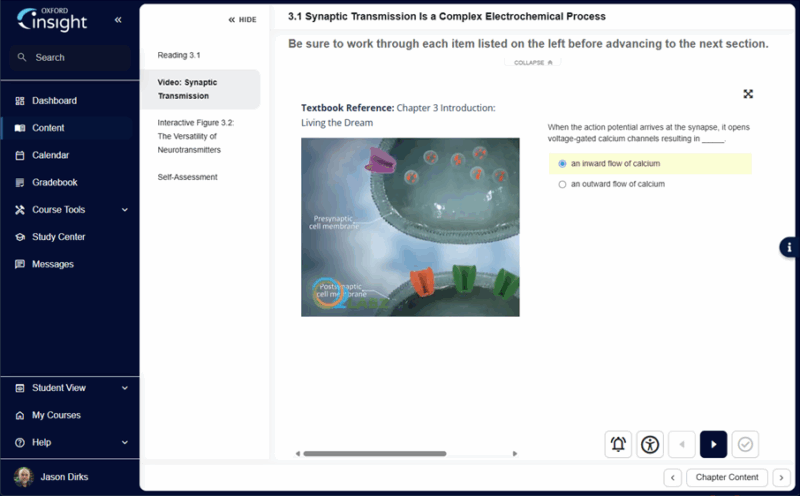Hide the section list panel
This screenshot has height=496, width=800.
click(x=243, y=19)
